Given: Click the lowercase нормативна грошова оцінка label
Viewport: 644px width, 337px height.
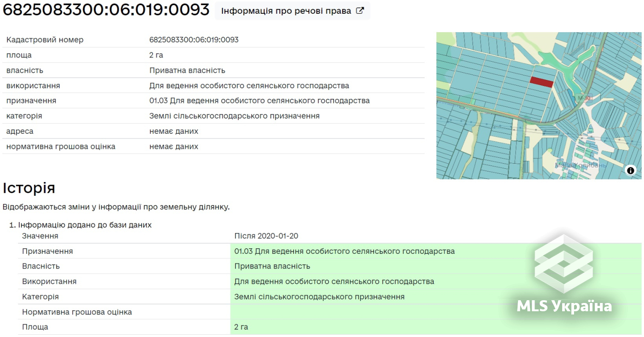Looking at the screenshot, I should 61,147.
